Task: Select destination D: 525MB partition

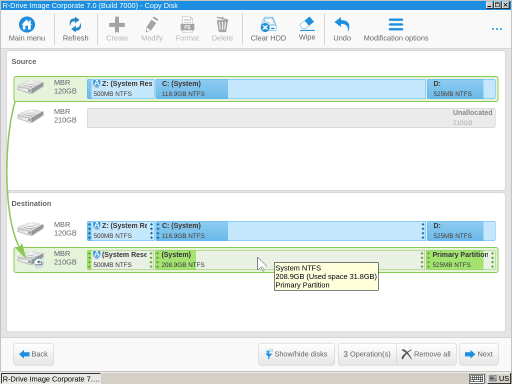Action: tap(461, 231)
